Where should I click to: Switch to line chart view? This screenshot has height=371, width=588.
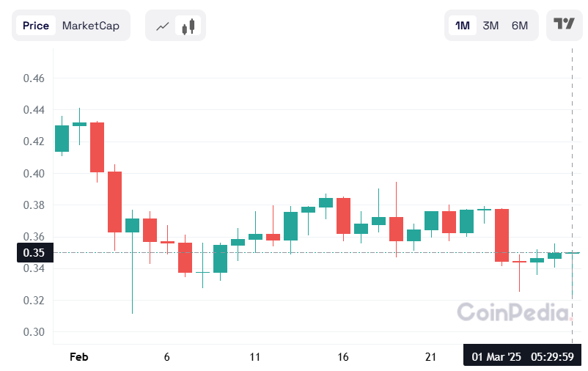pos(163,26)
